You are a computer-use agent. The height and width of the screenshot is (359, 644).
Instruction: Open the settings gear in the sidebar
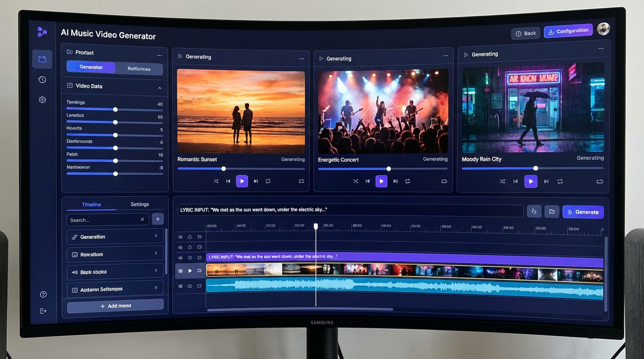(x=42, y=100)
